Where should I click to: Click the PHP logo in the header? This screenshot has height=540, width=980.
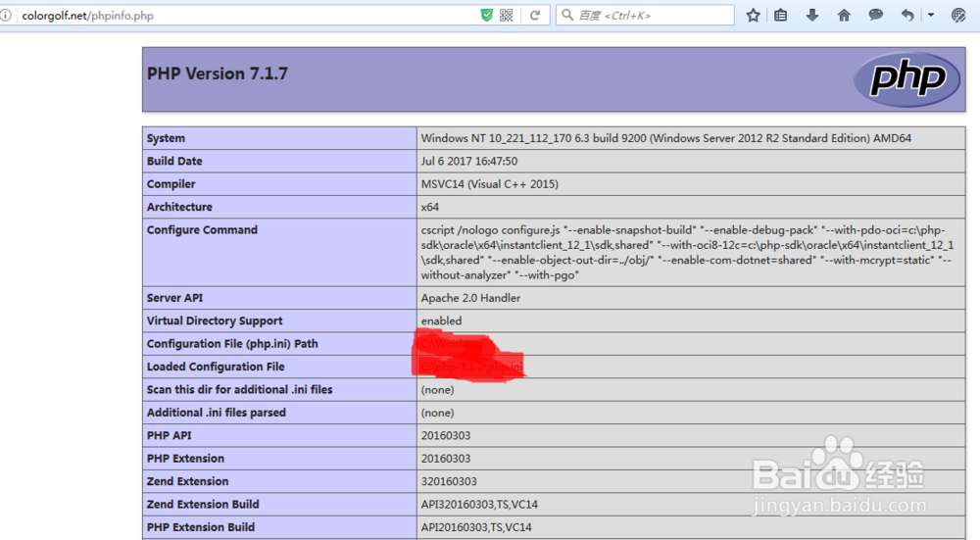pos(906,78)
